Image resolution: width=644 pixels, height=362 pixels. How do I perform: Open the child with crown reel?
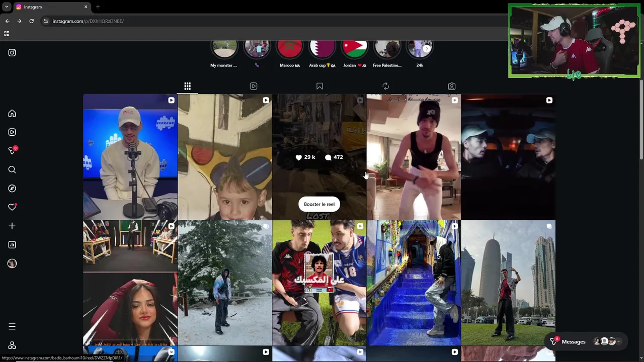click(224, 157)
